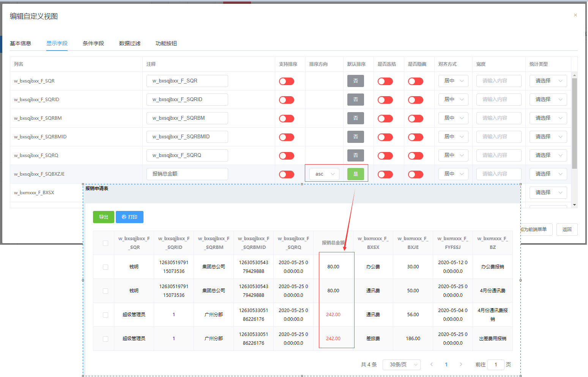Switch on 支持排序 for w_bxsqjbxx_F_SQRQ row
Image resolution: width=588 pixels, height=377 pixels.
(x=287, y=156)
